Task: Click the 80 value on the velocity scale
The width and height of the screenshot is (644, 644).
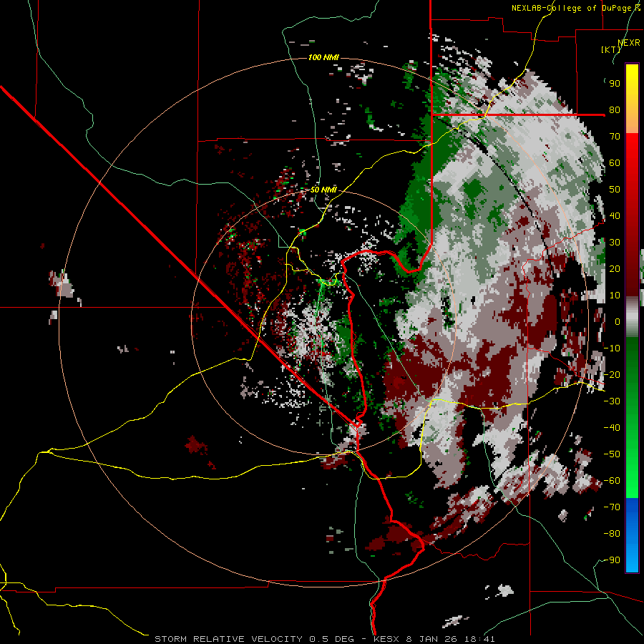Action: click(615, 109)
